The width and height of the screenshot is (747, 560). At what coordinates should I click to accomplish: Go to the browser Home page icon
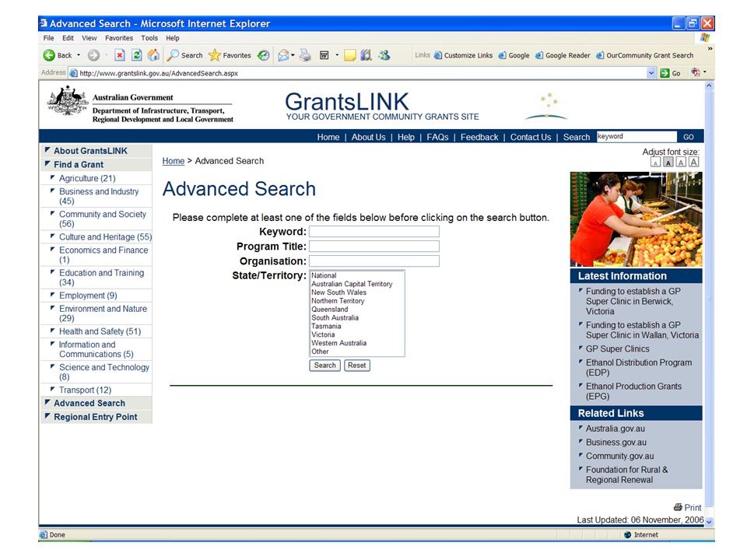click(153, 55)
